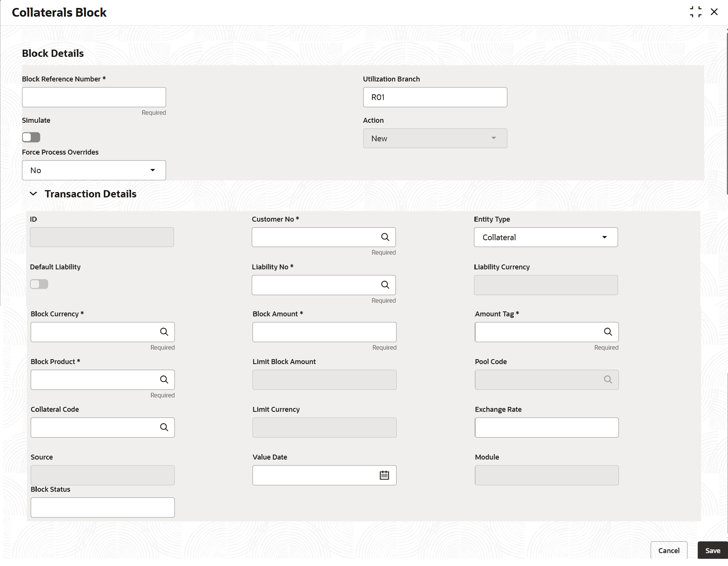Open Entity Type dropdown
Viewport: 728px width, 566px height.
coord(546,237)
